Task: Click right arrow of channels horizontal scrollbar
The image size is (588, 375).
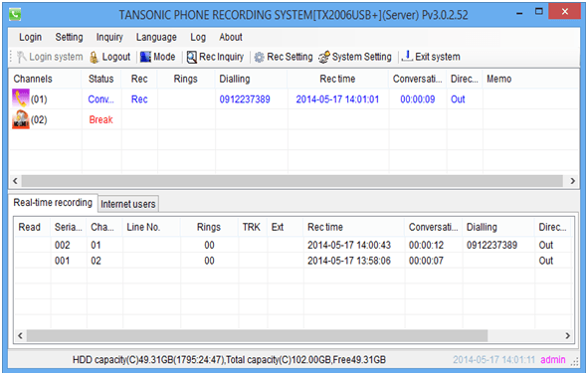Action: [x=573, y=181]
